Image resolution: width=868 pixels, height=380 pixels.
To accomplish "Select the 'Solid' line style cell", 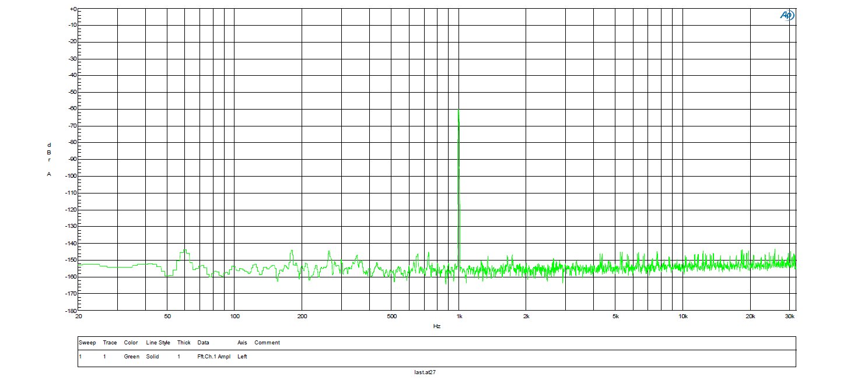I will click(153, 356).
